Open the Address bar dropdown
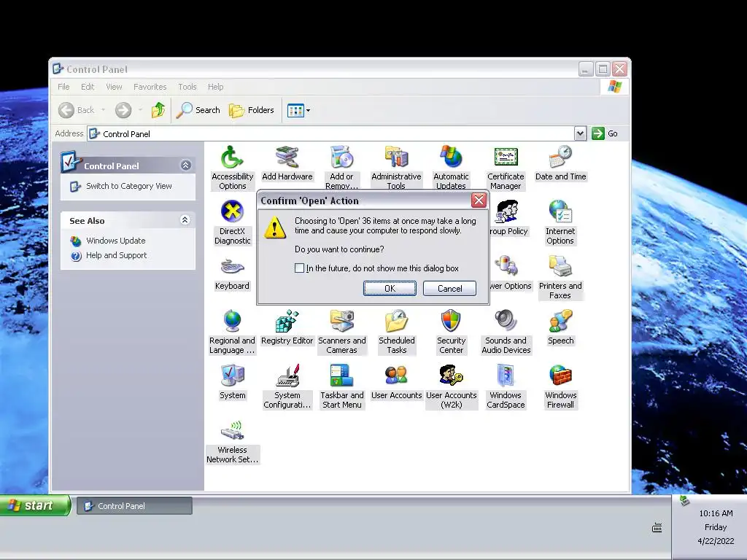 [x=580, y=134]
